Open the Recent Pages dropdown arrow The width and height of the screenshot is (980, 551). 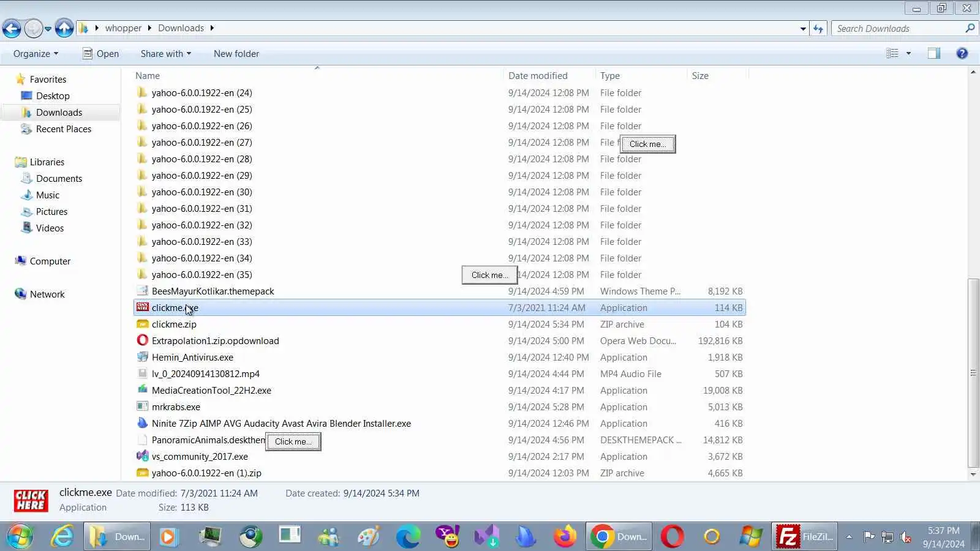pos(48,28)
